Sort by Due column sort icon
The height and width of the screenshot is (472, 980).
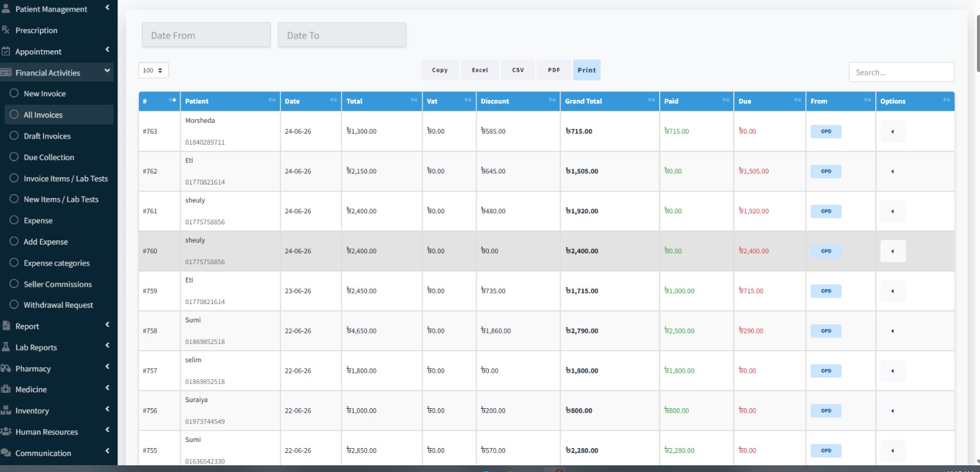798,100
